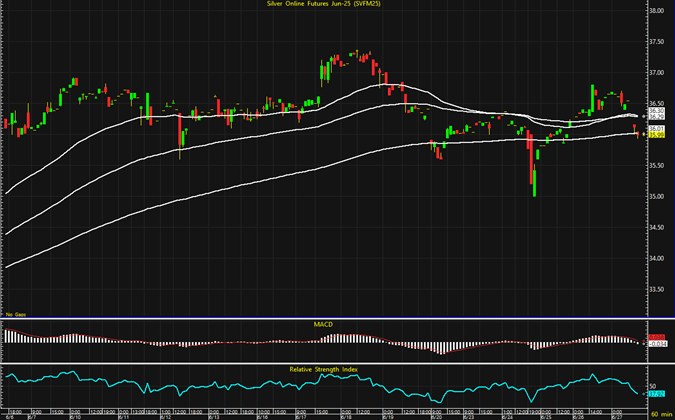Click the 35.00 price axis label
Viewport: 675px width, 420px height.
[x=657, y=196]
